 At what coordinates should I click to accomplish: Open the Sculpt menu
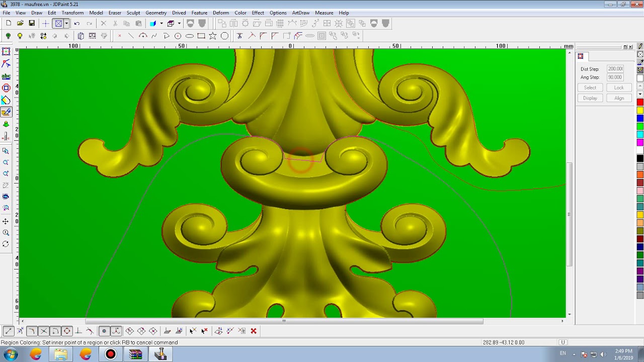point(133,13)
